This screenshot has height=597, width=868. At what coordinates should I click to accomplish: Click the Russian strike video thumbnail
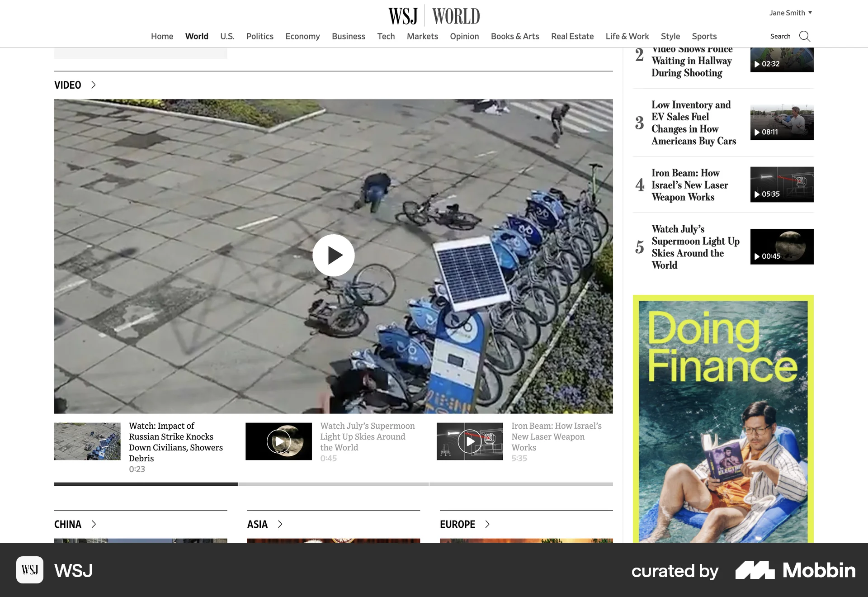pyautogui.click(x=87, y=441)
